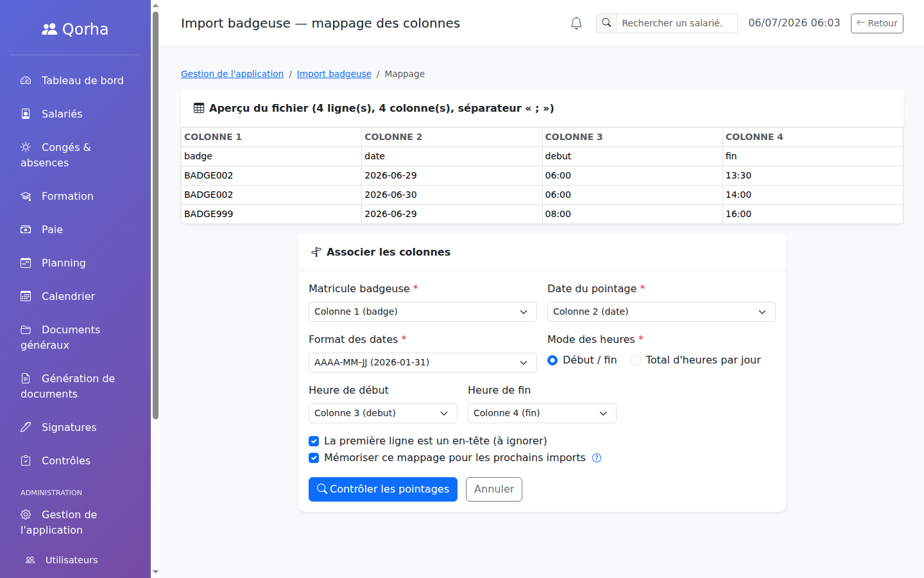
Task: Click the Qorha logo icon
Action: [49, 29]
